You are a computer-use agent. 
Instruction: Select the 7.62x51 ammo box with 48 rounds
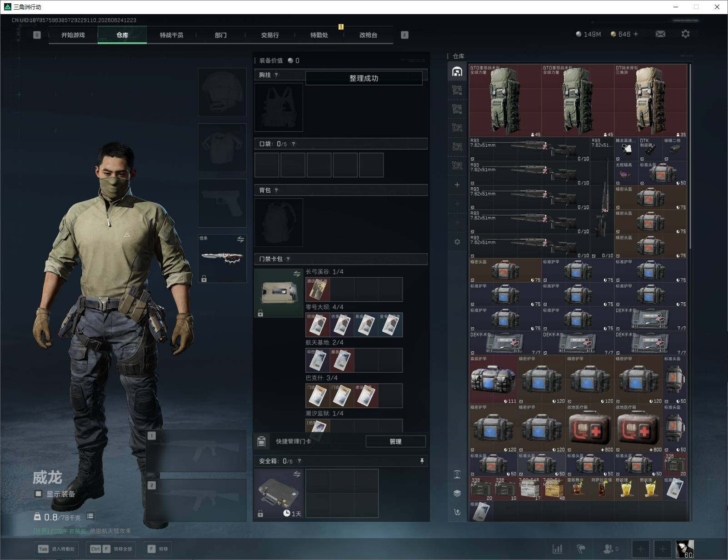553,489
